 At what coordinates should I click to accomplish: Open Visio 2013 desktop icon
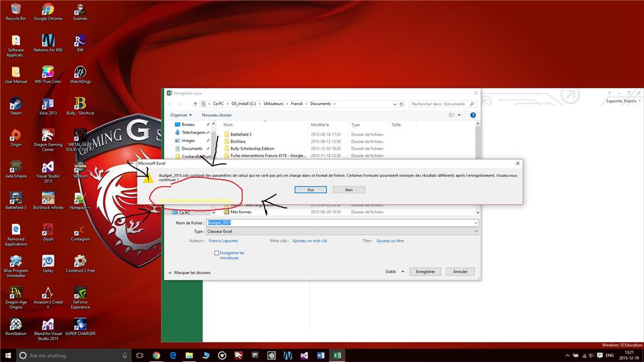(48, 106)
